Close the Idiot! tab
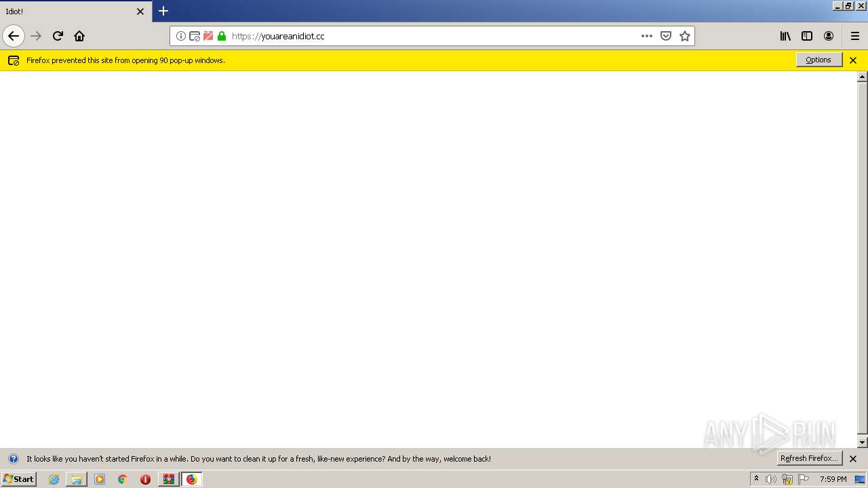 click(140, 12)
